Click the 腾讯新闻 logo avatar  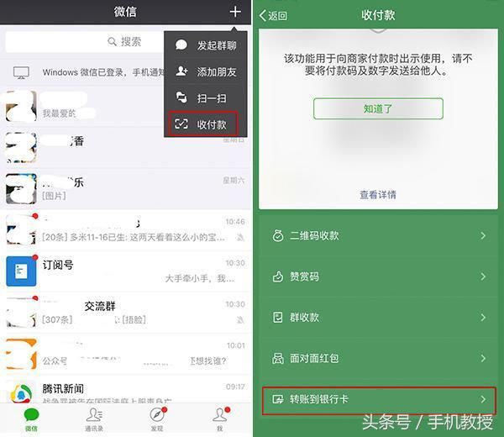click(x=21, y=392)
